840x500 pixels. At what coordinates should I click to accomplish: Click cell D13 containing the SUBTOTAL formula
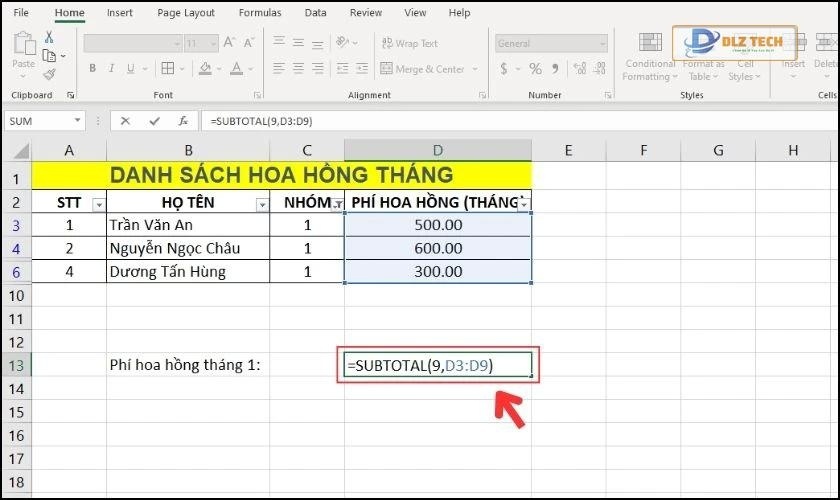[437, 365]
